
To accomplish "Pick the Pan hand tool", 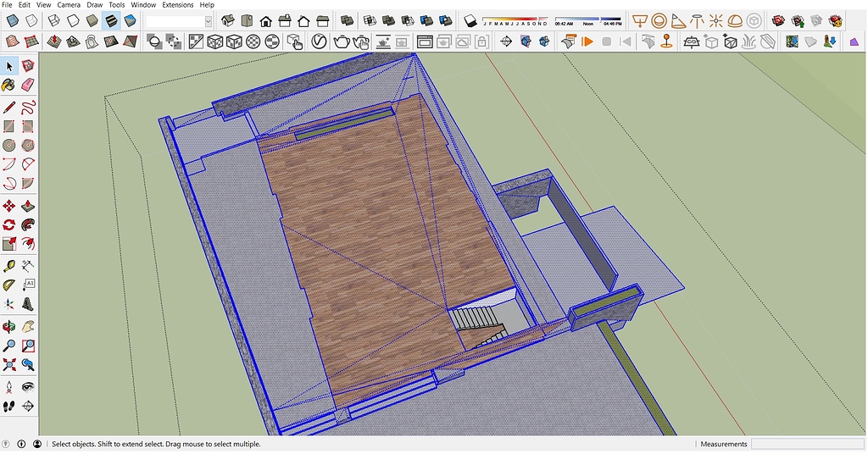I will pyautogui.click(x=28, y=327).
